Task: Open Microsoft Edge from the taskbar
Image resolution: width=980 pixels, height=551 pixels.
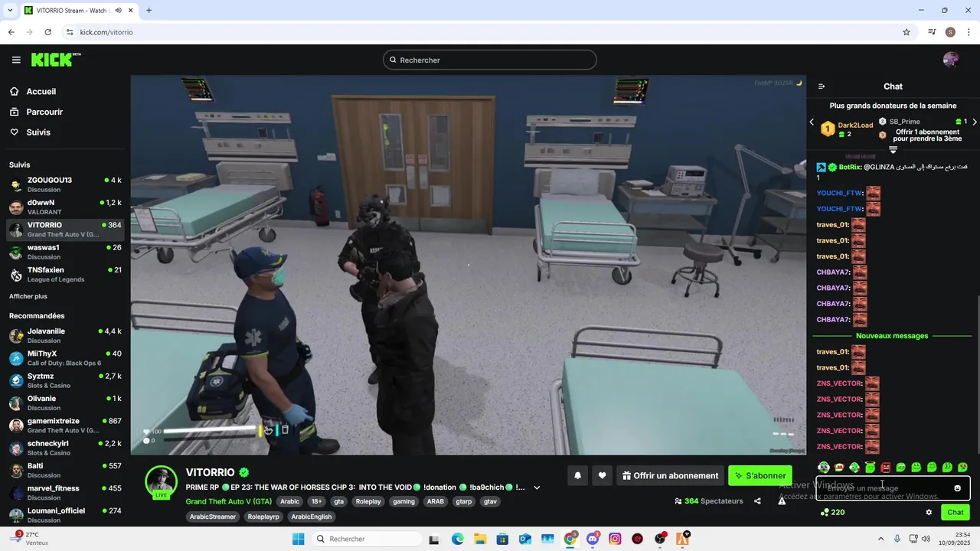Action: pyautogui.click(x=457, y=539)
